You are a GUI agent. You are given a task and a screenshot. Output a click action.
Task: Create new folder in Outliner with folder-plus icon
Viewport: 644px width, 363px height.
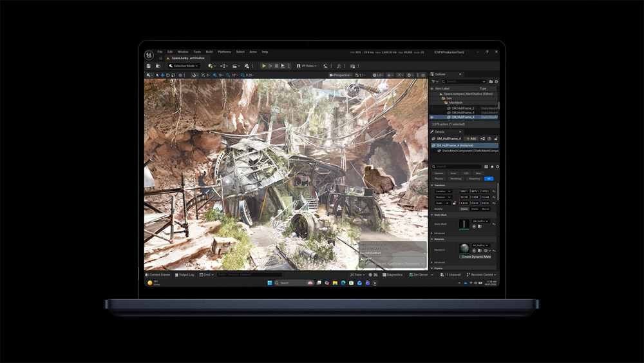pyautogui.click(x=491, y=81)
